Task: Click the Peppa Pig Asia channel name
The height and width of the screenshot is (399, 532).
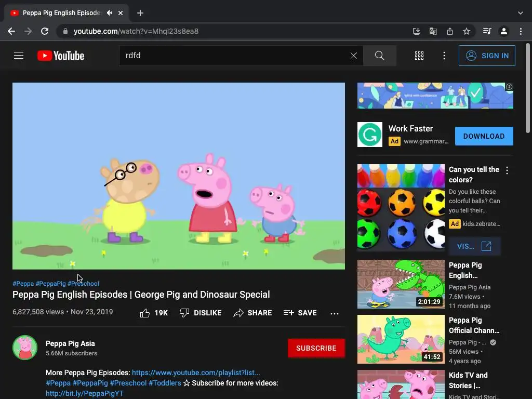Action: [x=70, y=343]
